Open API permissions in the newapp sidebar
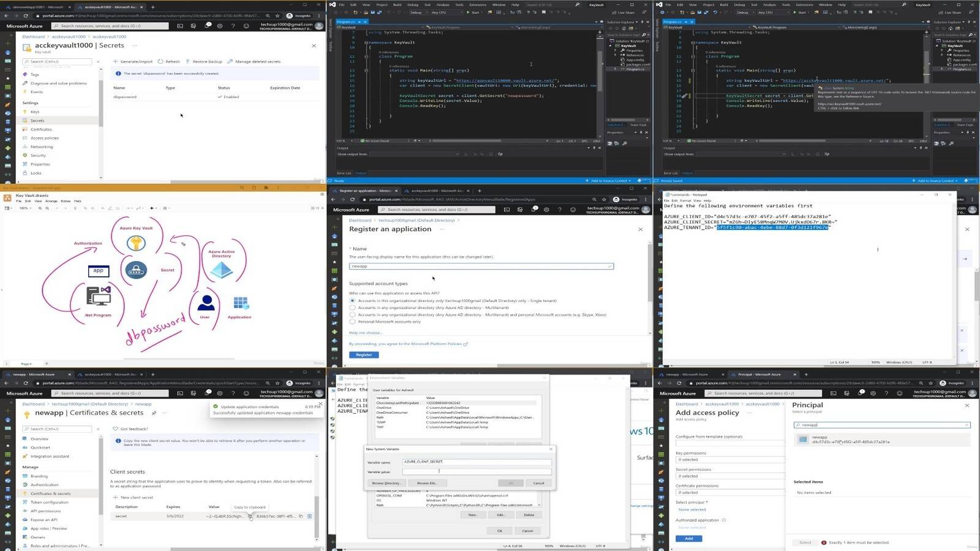The width and height of the screenshot is (980, 551). [x=45, y=511]
